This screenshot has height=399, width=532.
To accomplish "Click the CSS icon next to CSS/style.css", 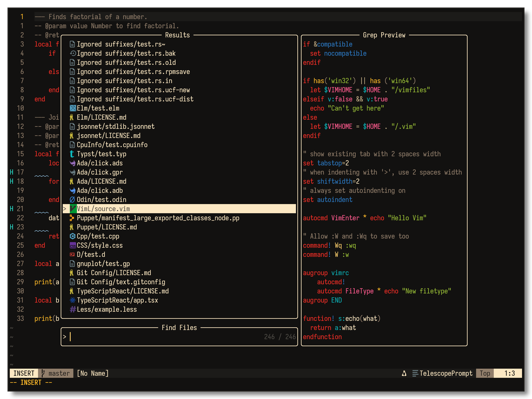I will click(73, 246).
